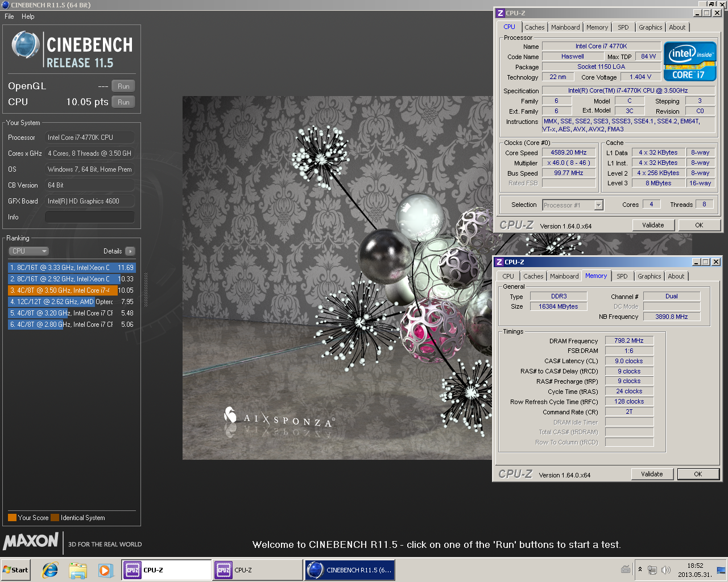This screenshot has height=582, width=728.
Task: Open Windows Media Player from taskbar
Action: point(105,570)
